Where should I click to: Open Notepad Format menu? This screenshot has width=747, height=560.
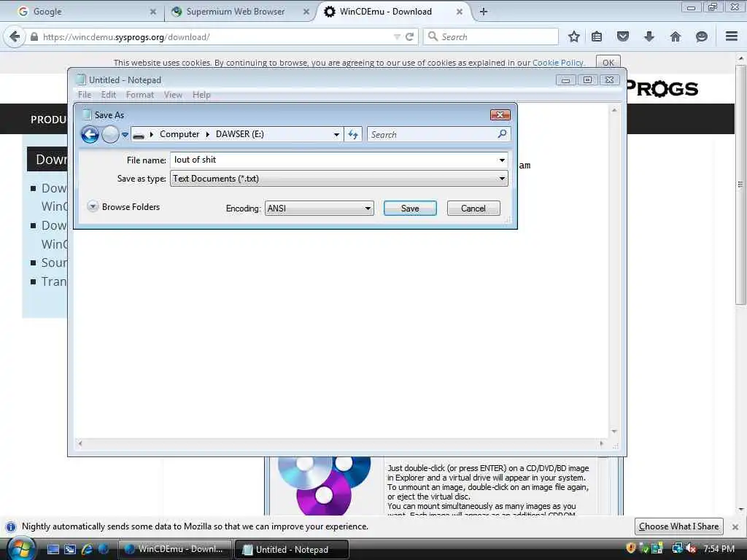point(139,95)
